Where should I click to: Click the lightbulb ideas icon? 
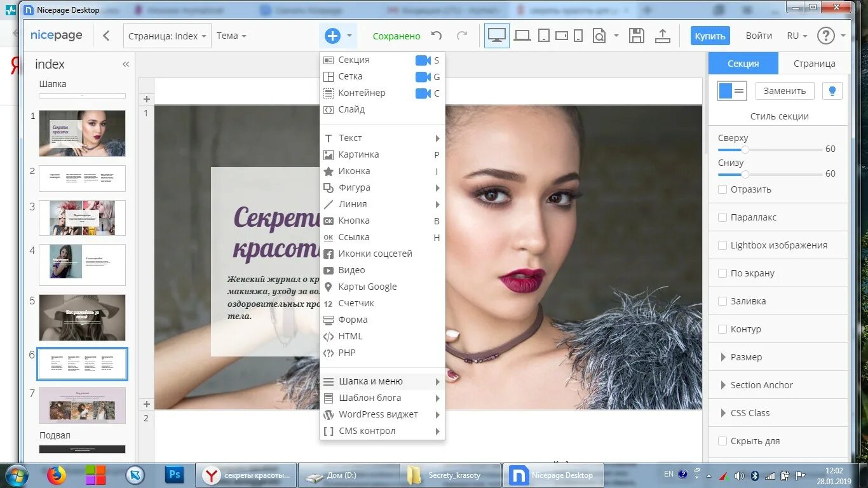pyautogui.click(x=832, y=91)
